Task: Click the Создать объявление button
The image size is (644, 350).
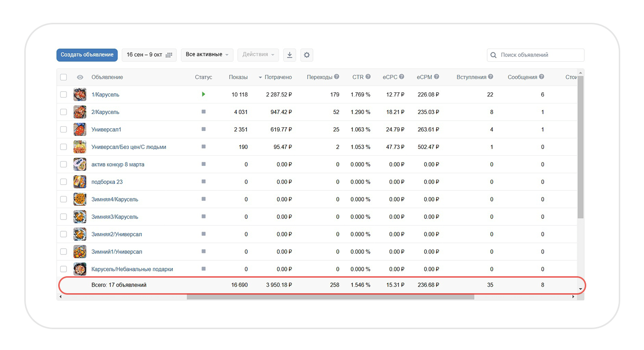Action: click(x=87, y=55)
